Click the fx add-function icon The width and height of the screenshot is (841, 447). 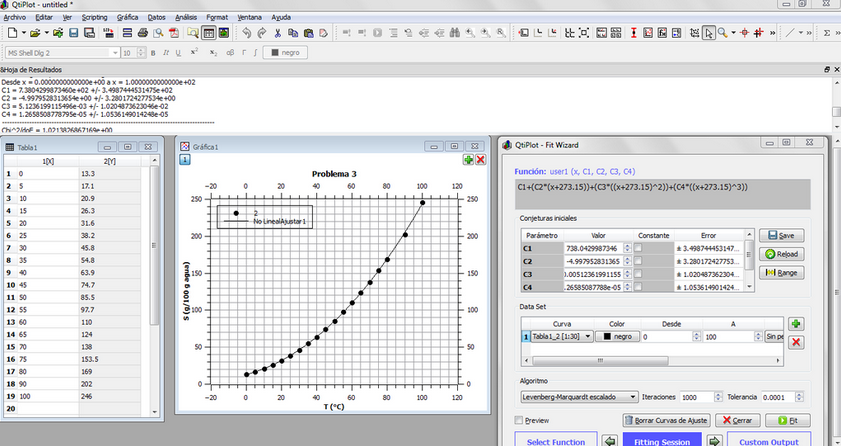(x=662, y=33)
